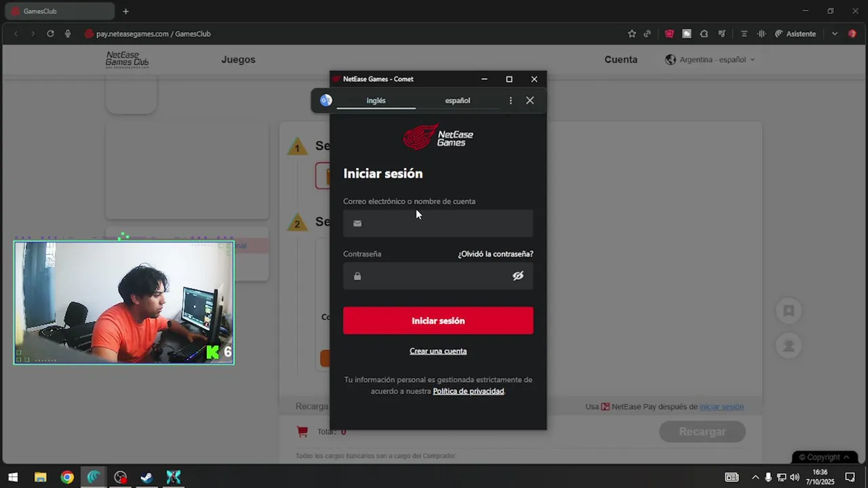Open the Juegos menu item

pyautogui.click(x=238, y=60)
